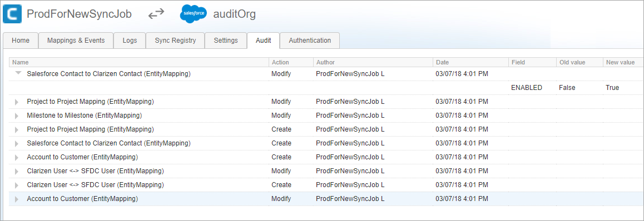Click the Clarizen User <-> SFDC User name with Modify action
Image resolution: width=644 pixels, height=221 pixels.
tap(95, 171)
